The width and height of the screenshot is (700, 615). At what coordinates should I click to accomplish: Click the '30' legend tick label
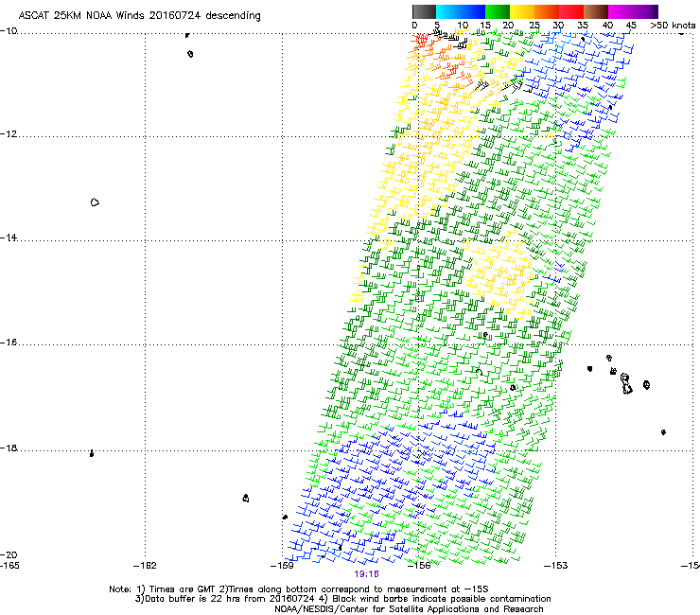pyautogui.click(x=558, y=26)
